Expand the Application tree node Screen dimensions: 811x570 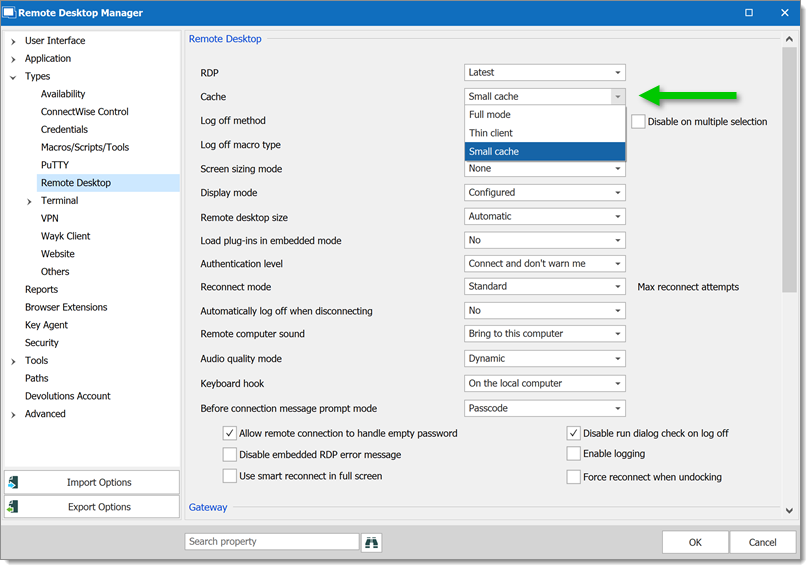13,59
